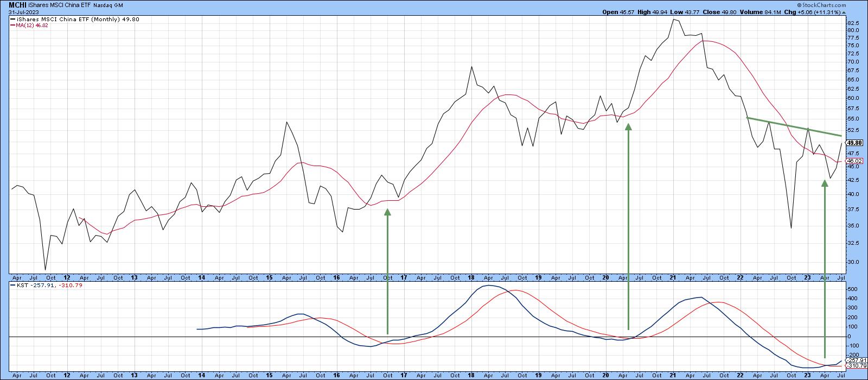Click the 500 label on KST axis

click(852, 289)
